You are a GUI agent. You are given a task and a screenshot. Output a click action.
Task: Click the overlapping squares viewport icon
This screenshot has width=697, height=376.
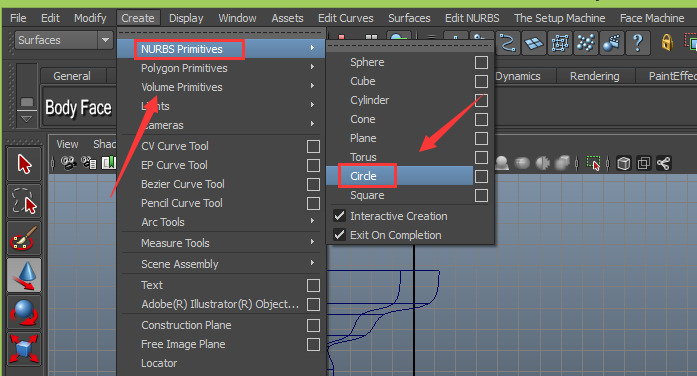click(x=644, y=164)
